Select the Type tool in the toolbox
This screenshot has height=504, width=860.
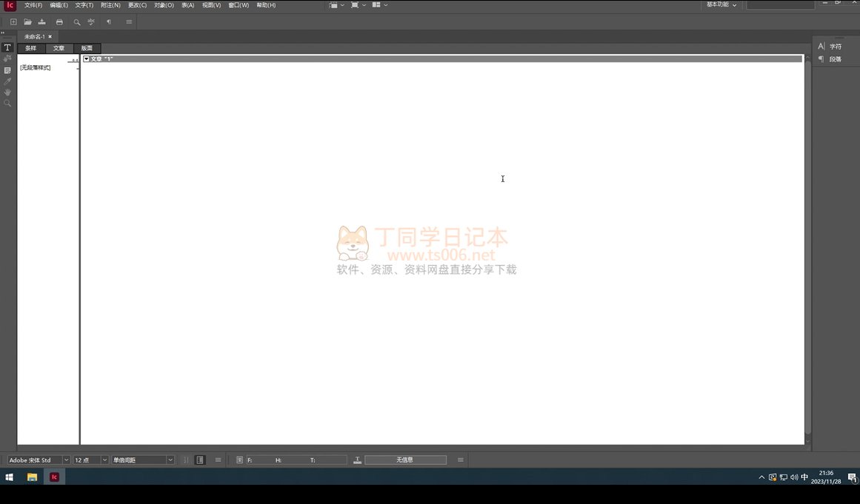7,47
